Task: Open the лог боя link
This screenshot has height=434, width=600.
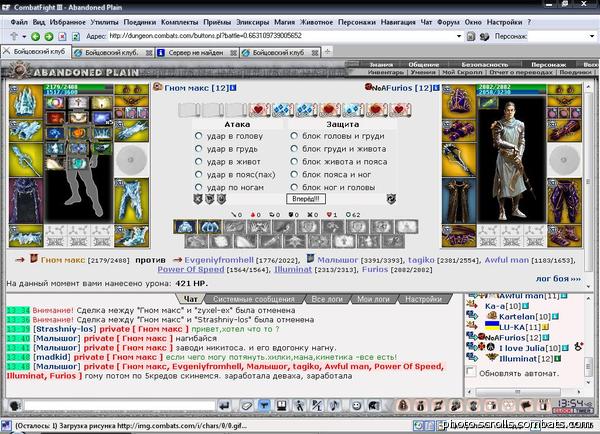Action: 558,279
